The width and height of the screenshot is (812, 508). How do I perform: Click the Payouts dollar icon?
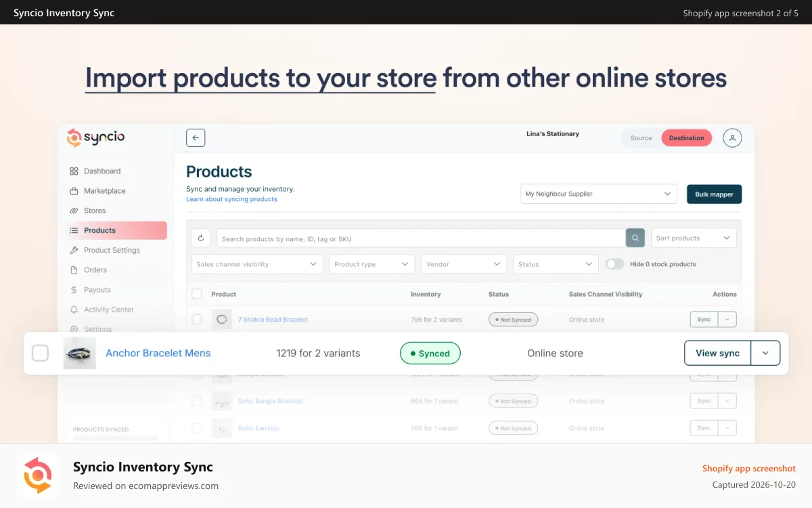[x=74, y=289]
